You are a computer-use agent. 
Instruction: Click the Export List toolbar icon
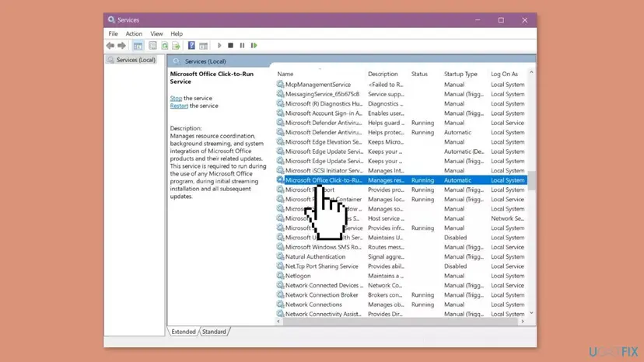[x=177, y=46]
